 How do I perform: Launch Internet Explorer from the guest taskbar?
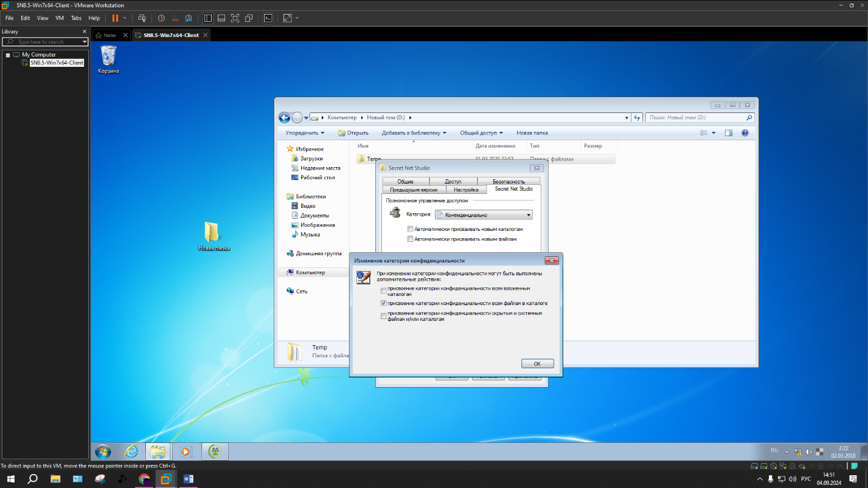coord(131,452)
